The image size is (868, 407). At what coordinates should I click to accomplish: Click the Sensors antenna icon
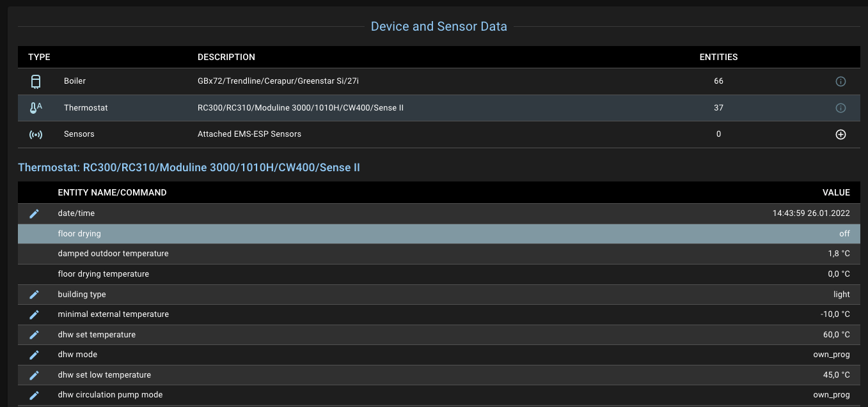[x=36, y=134]
